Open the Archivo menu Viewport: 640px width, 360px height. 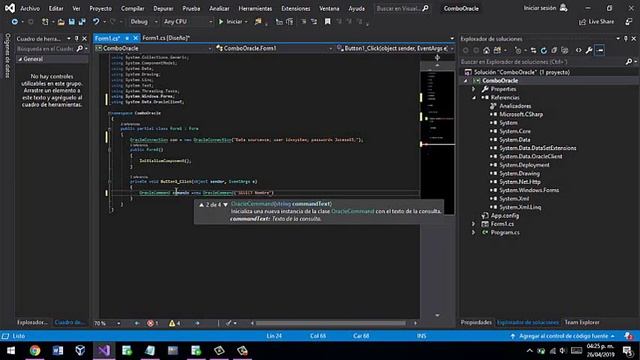(30, 8)
